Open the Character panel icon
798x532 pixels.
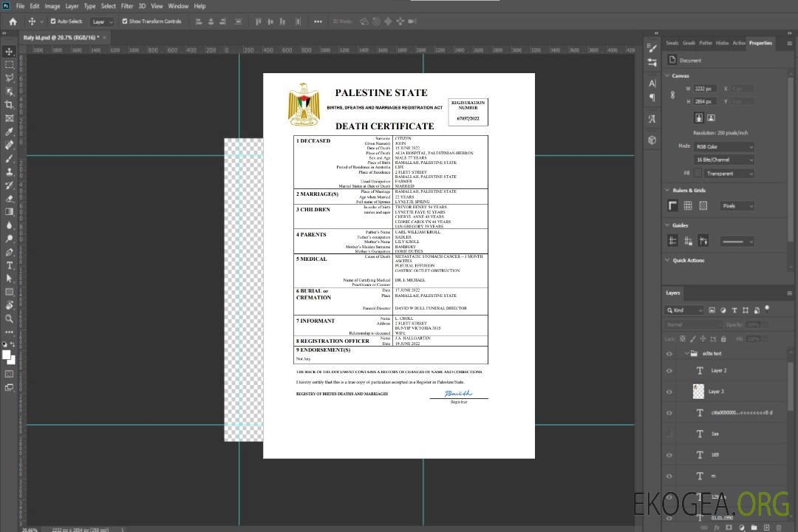(x=652, y=83)
